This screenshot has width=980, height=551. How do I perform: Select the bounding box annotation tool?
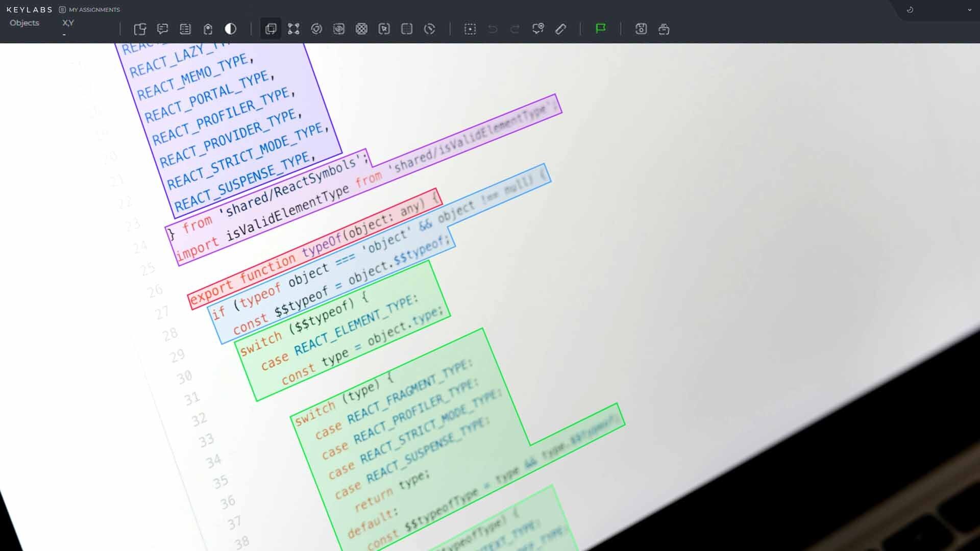click(271, 29)
